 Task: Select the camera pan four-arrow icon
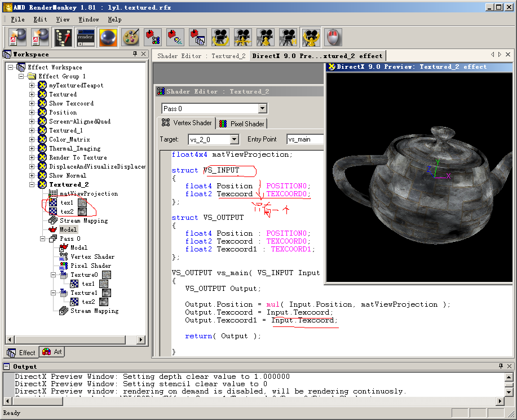click(x=243, y=37)
